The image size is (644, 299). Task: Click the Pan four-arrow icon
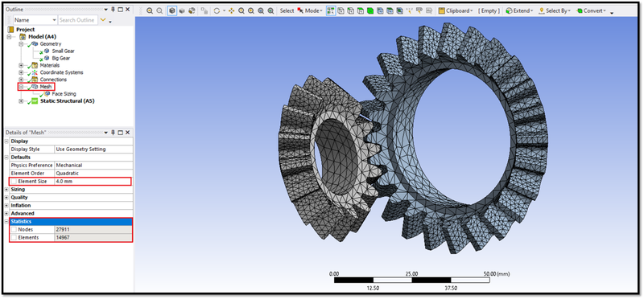[231, 10]
